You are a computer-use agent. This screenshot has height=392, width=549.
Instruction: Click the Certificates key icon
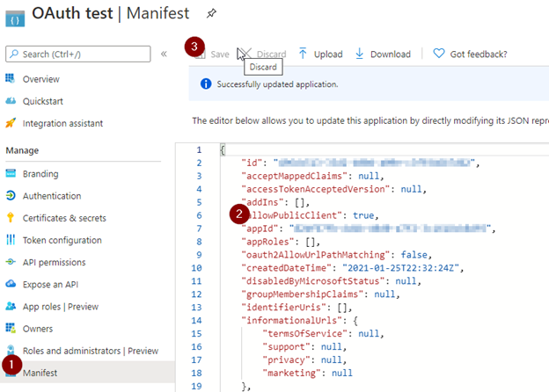point(11,217)
